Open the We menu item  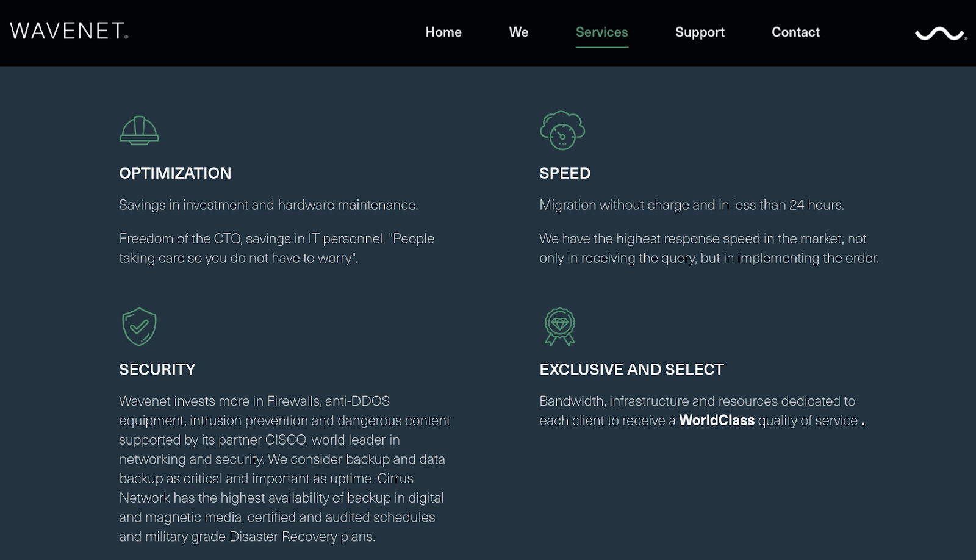[x=519, y=32]
